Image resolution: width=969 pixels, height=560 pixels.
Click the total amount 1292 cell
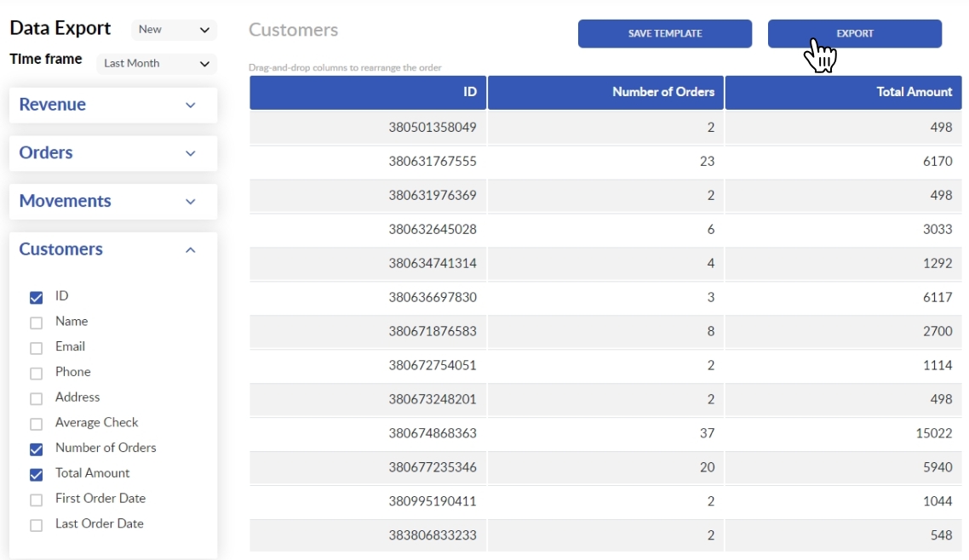tap(844, 264)
